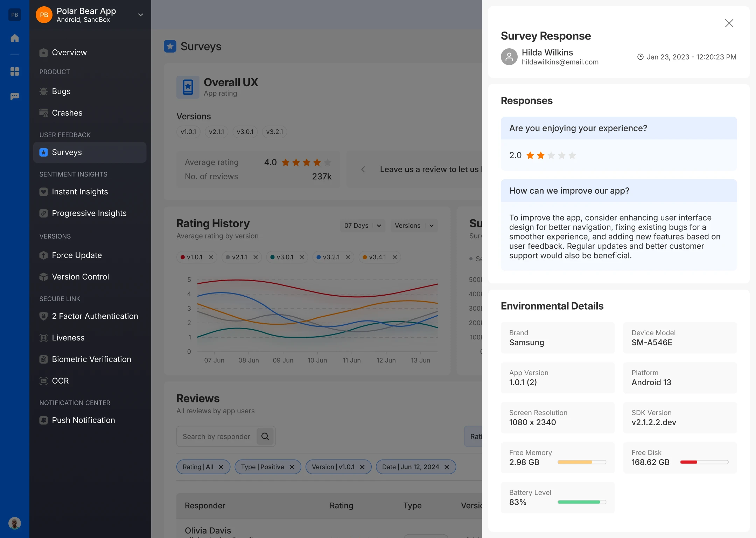This screenshot has height=538, width=756.
Task: Click the Free Disk usage bar
Action: click(704, 462)
